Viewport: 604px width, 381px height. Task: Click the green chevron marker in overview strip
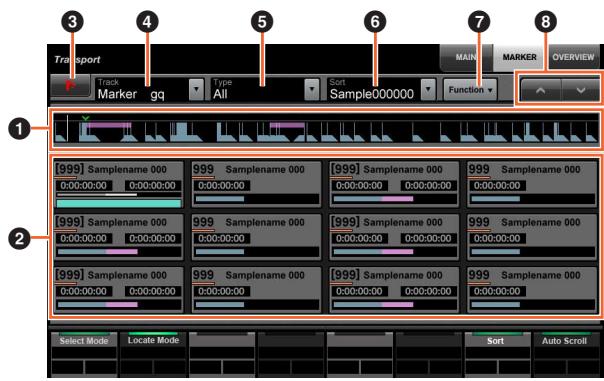pyautogui.click(x=86, y=118)
